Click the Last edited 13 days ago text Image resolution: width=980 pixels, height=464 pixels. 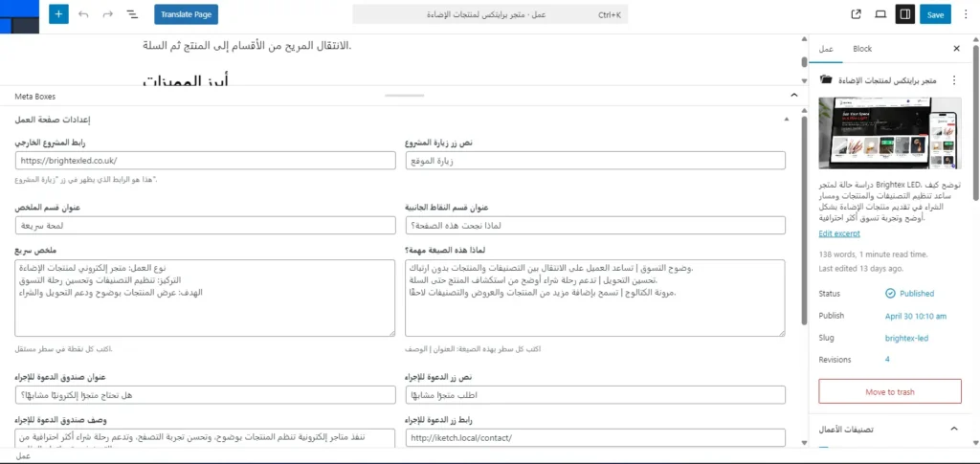[x=860, y=269]
